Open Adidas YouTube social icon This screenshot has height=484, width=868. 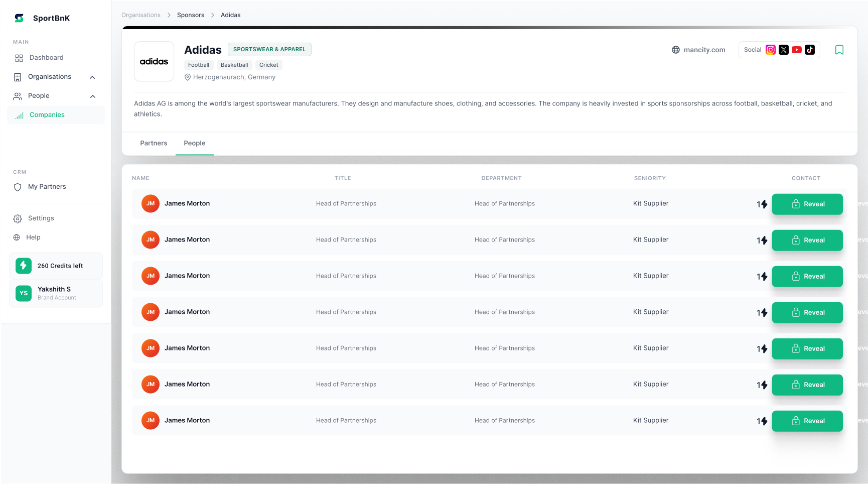(796, 50)
